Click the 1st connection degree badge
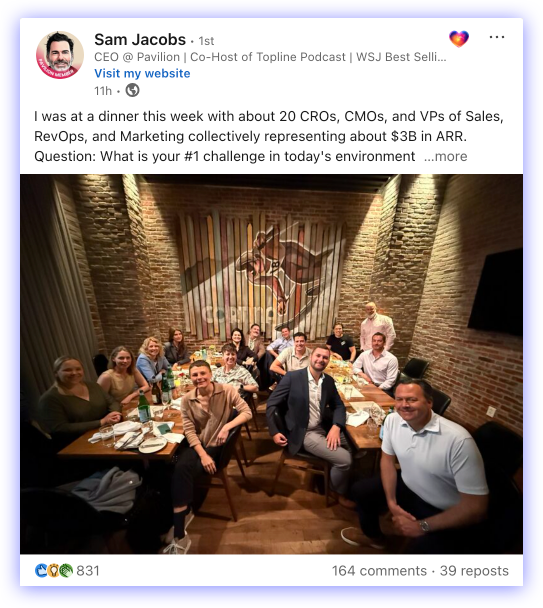 click(x=206, y=41)
